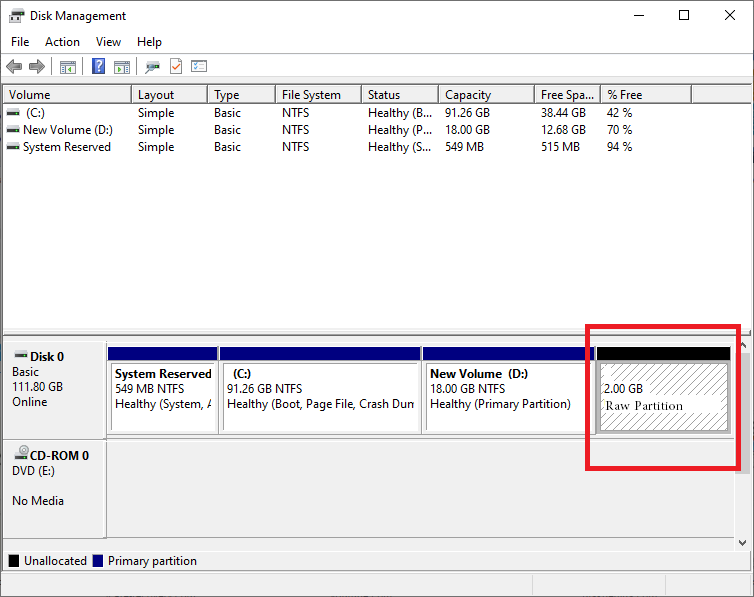
Task: Click the 12.68 GB free space cell
Action: pos(563,130)
